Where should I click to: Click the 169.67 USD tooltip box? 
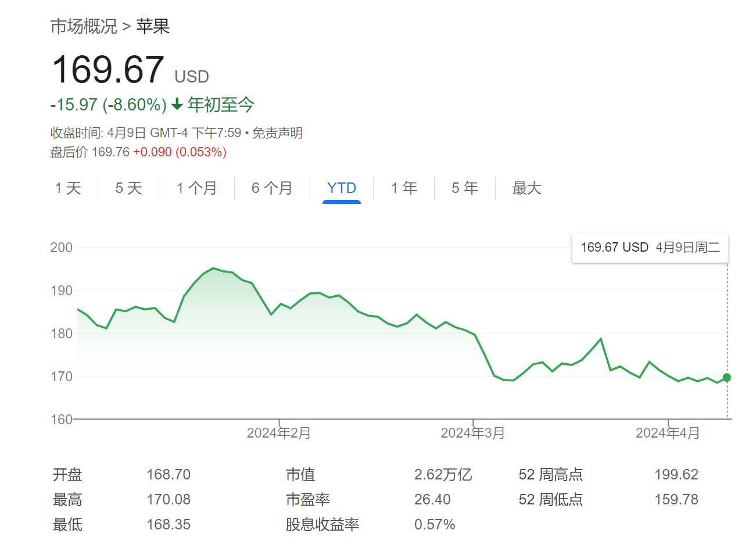650,247
